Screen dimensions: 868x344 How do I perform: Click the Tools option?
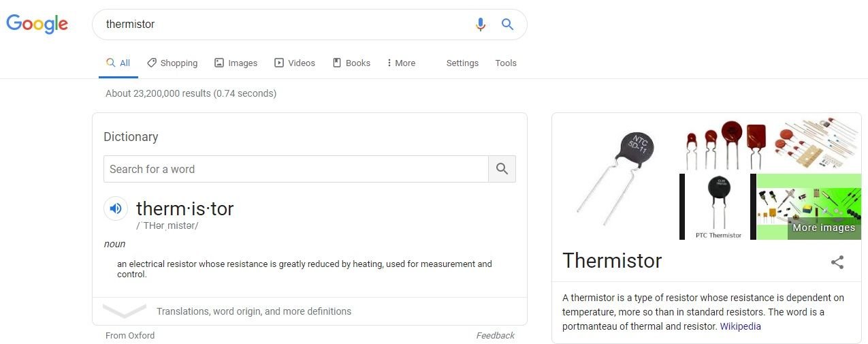tap(506, 63)
